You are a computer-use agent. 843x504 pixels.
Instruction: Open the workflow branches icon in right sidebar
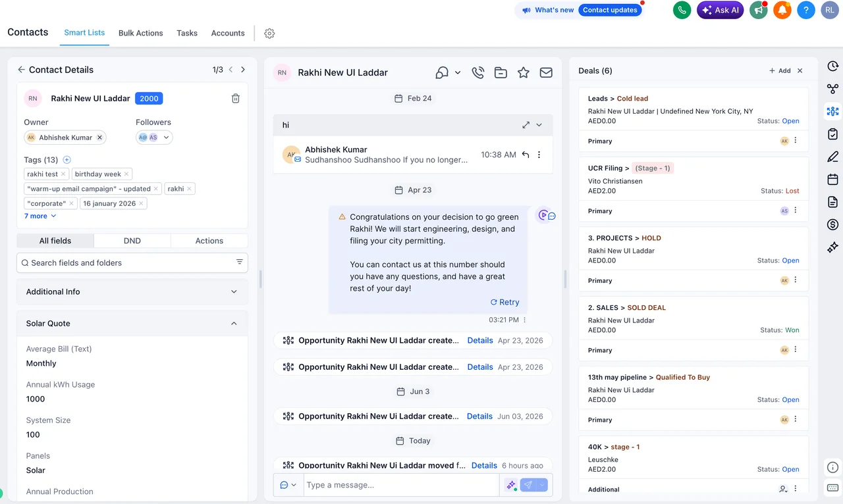click(832, 89)
